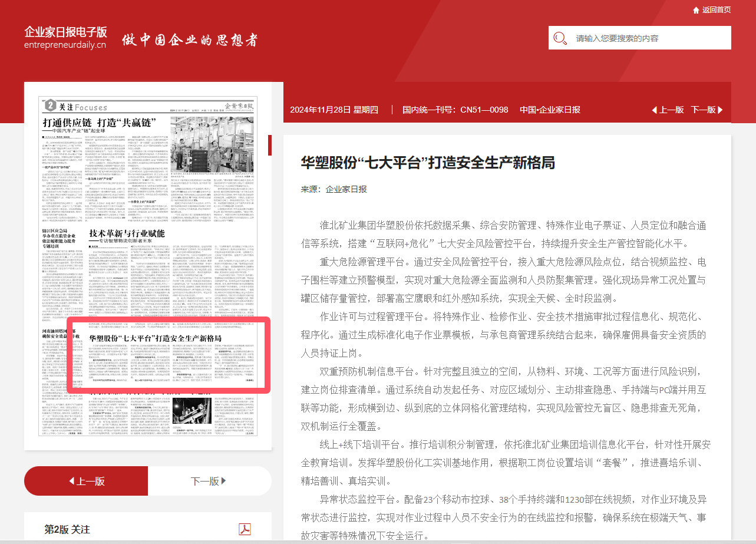
Task: Click 中国·企业家日报 text in date bar
Action: (x=549, y=110)
